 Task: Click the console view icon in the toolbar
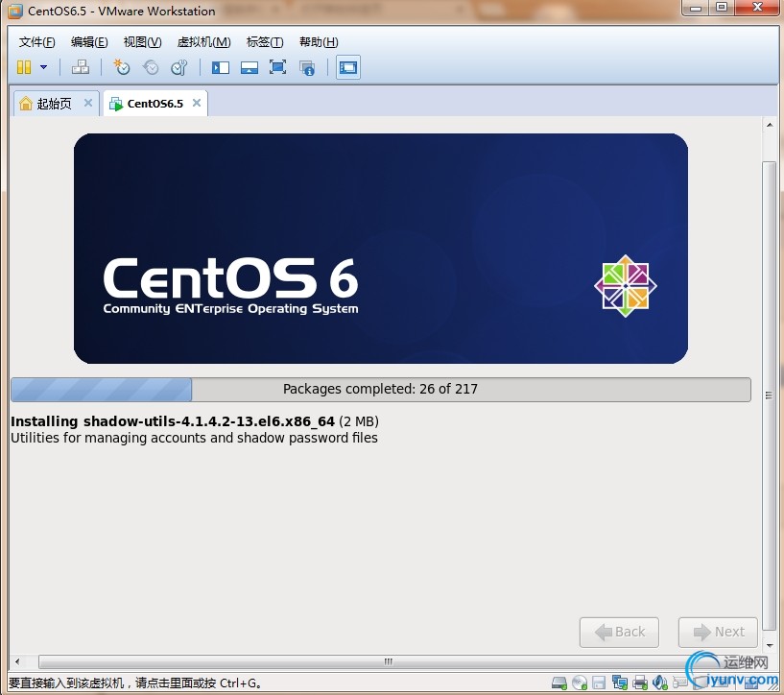pos(348,67)
